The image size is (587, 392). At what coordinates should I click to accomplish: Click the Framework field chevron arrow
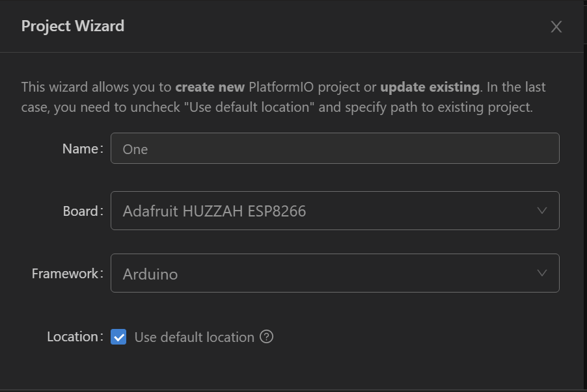tap(541, 273)
